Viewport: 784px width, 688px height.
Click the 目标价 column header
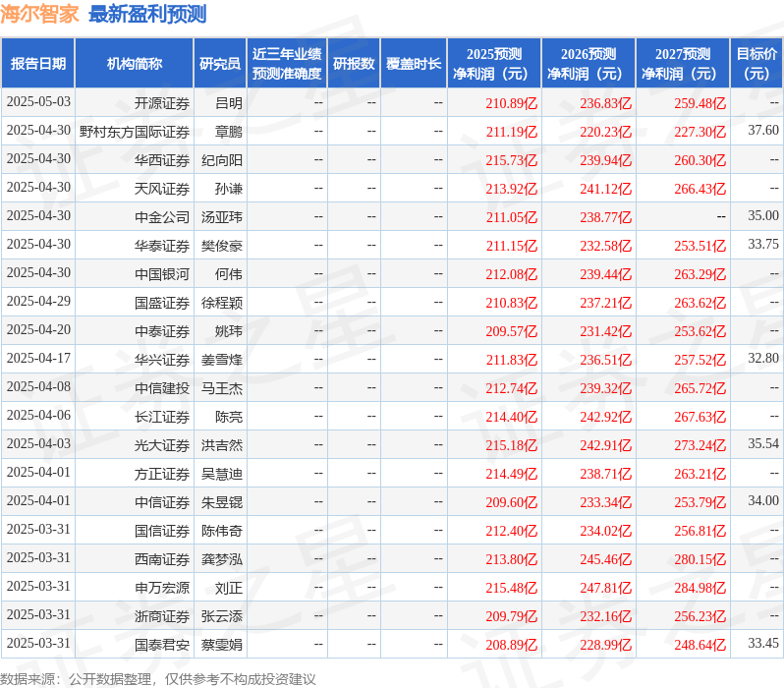point(756,64)
